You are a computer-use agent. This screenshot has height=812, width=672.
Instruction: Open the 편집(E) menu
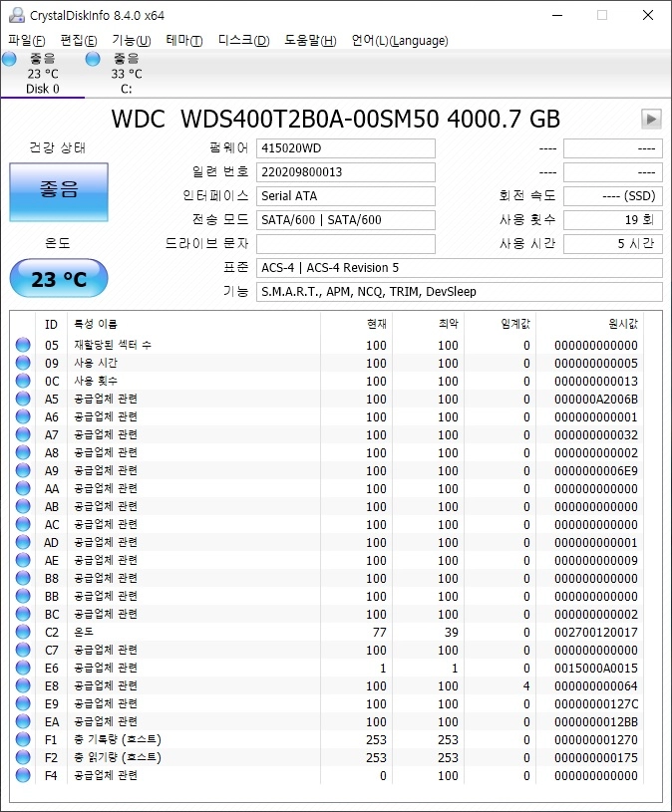tap(78, 41)
